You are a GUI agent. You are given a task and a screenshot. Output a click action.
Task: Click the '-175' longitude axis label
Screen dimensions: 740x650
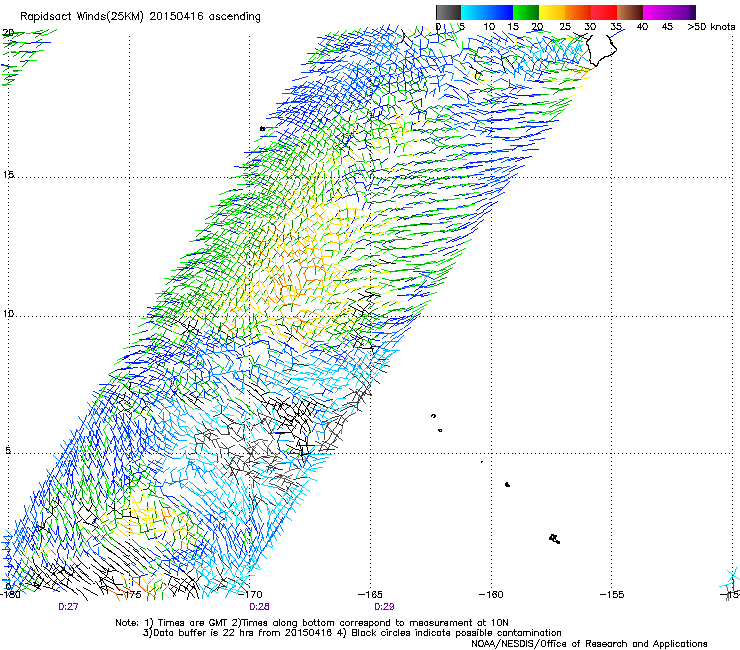tap(131, 595)
